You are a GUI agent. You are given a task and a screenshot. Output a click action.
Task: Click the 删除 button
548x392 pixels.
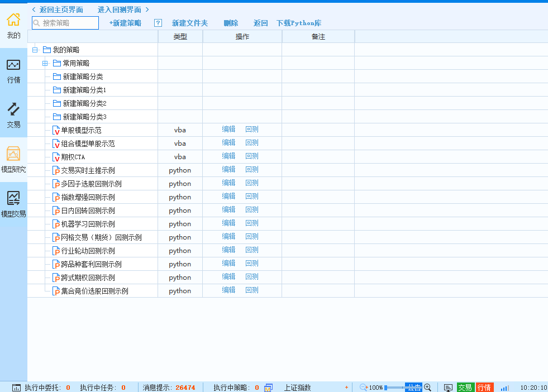click(231, 23)
